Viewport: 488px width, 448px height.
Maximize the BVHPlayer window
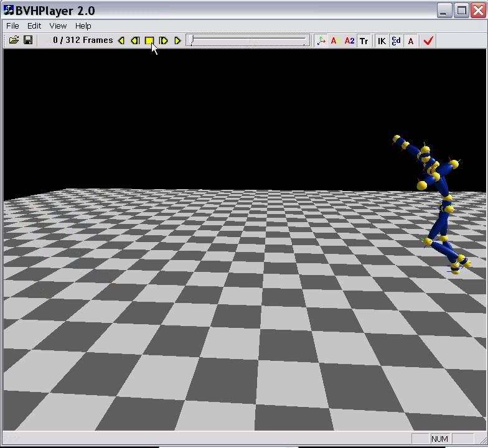point(461,11)
